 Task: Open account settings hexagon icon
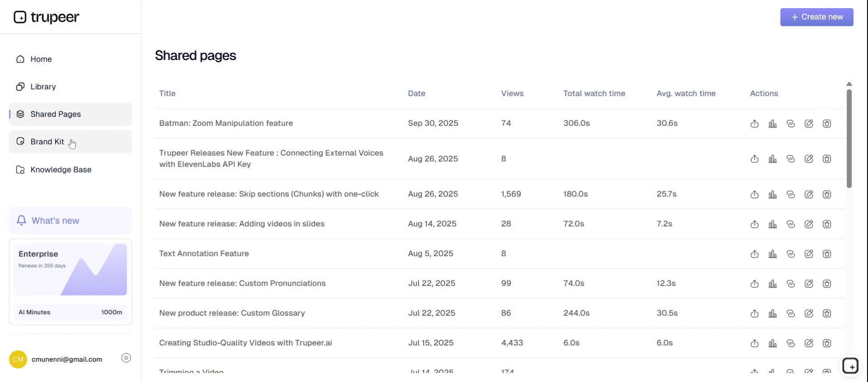point(126,358)
